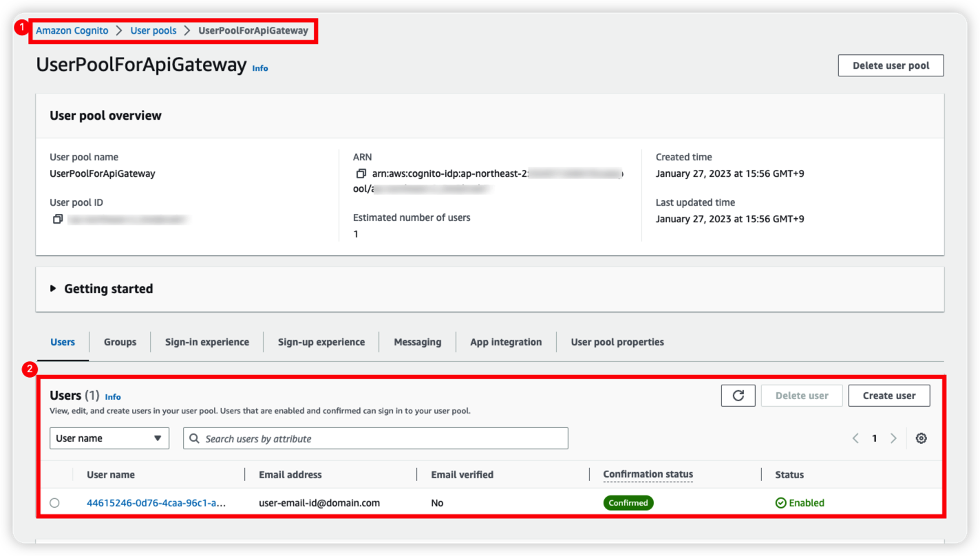The width and height of the screenshot is (980, 556).
Task: Open the App integration tab
Action: click(506, 342)
